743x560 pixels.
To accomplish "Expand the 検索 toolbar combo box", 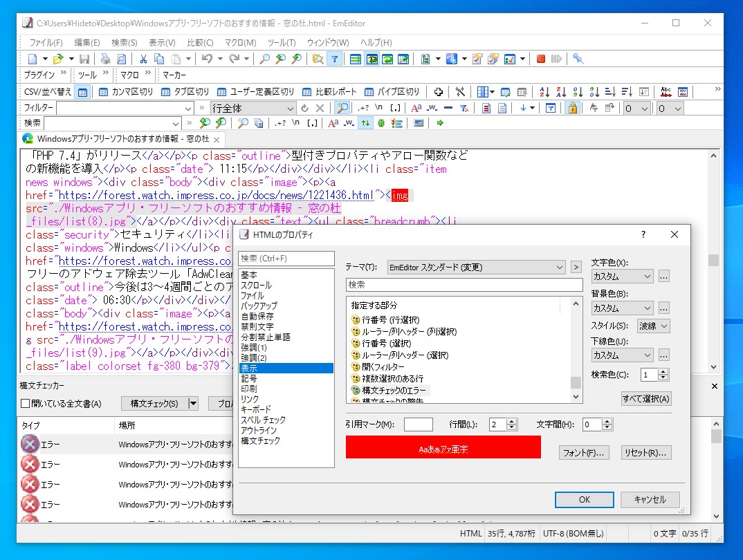I will coord(176,124).
